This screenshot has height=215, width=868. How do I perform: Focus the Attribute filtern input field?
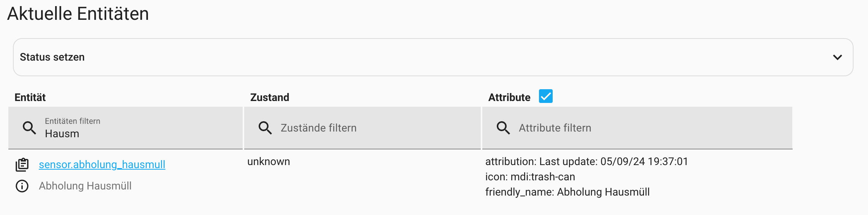(x=647, y=128)
